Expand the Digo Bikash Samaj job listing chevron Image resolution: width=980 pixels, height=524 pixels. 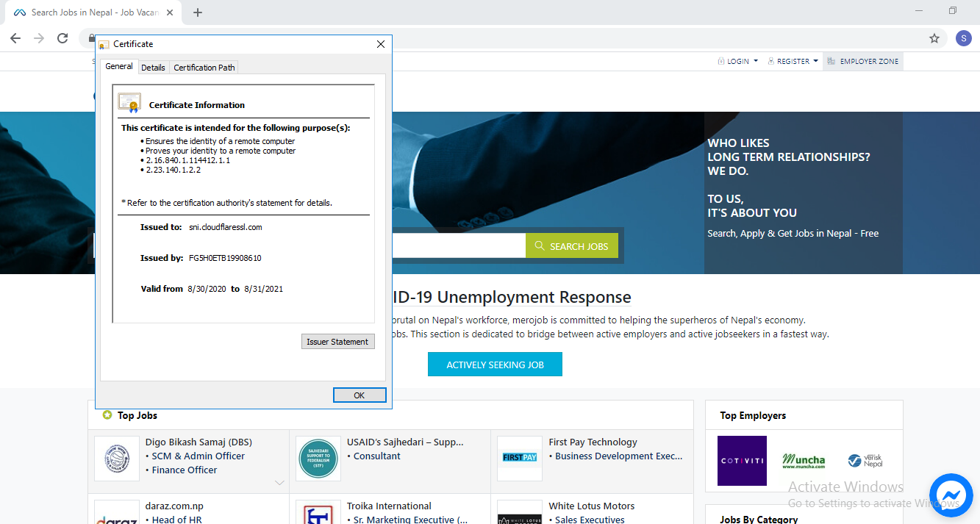tap(279, 483)
